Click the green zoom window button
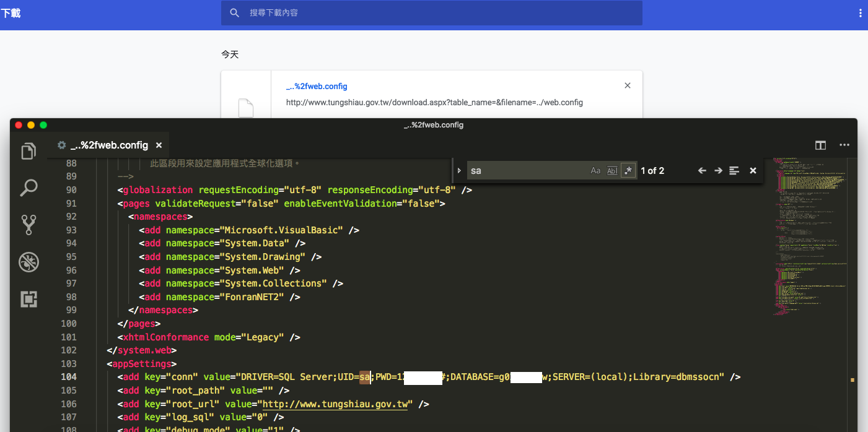868x432 pixels. click(x=43, y=125)
